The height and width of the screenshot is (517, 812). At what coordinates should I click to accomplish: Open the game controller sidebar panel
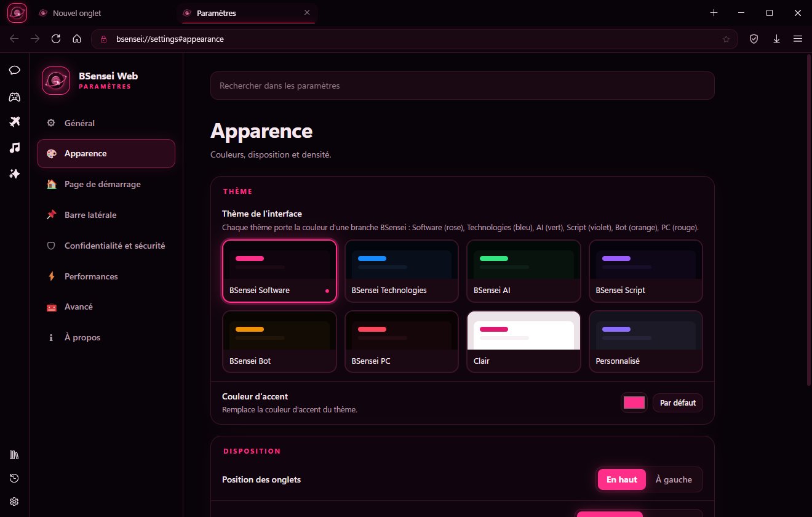tap(15, 97)
